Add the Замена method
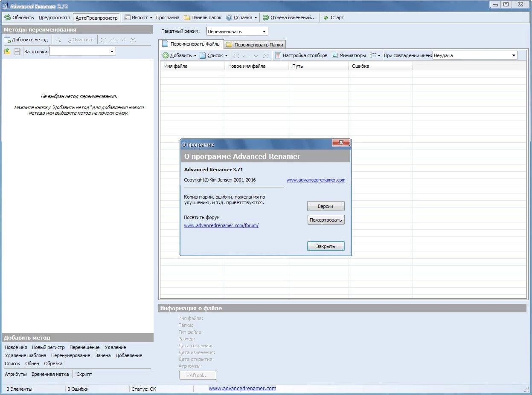532x395 pixels. (103, 355)
